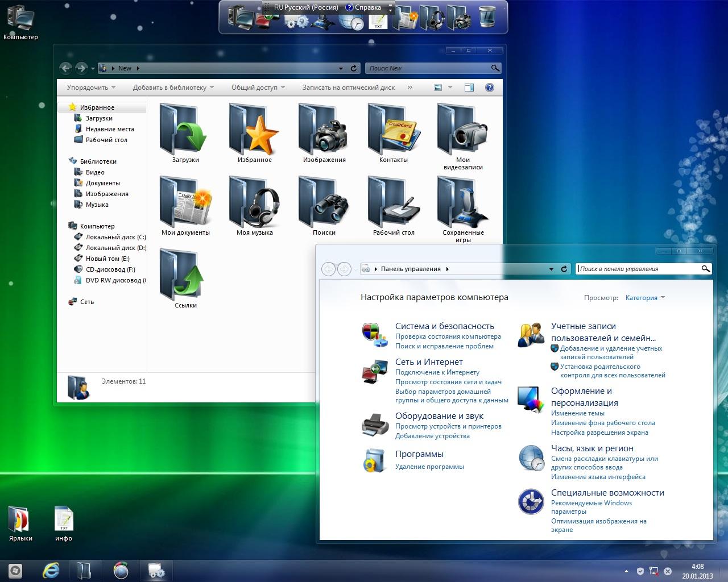Open the Изображения camera folder
The width and height of the screenshot is (728, 582).
[x=324, y=131]
